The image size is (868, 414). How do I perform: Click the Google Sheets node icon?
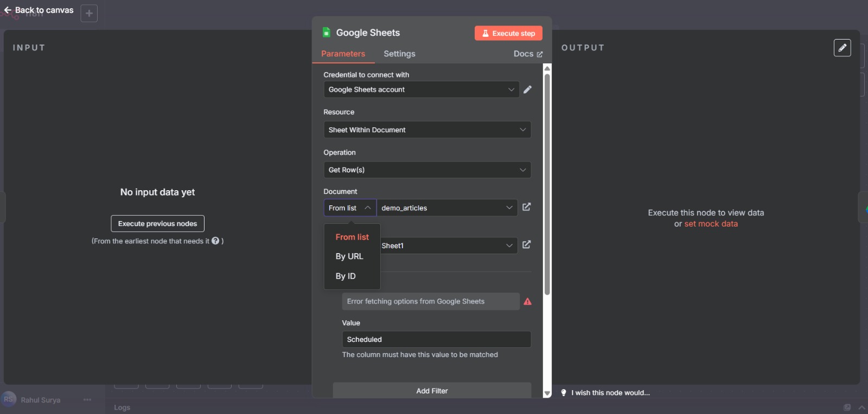point(327,33)
